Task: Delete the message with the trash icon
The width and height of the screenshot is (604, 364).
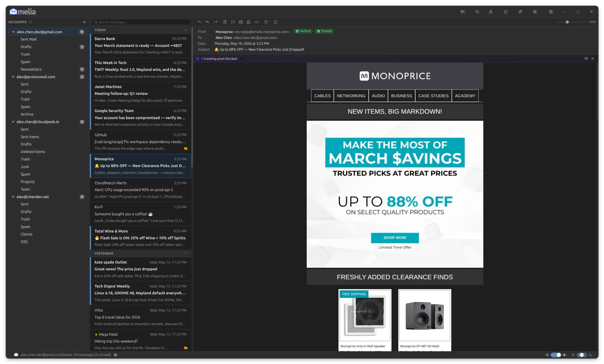Action: coord(225,22)
